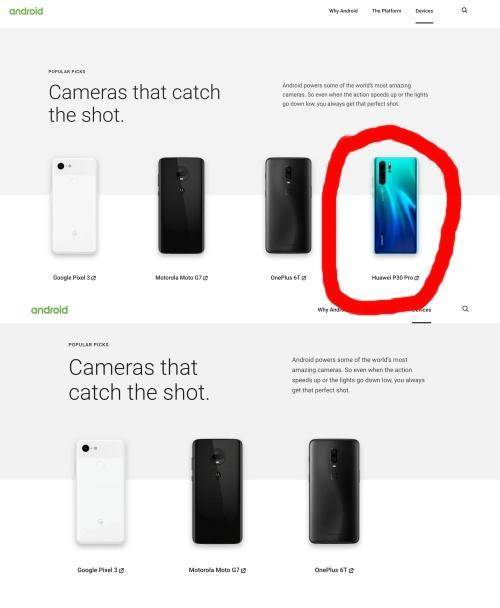Viewport: 500px width, 608px height.
Task: Click the android logo in the lower header
Action: [x=50, y=310]
